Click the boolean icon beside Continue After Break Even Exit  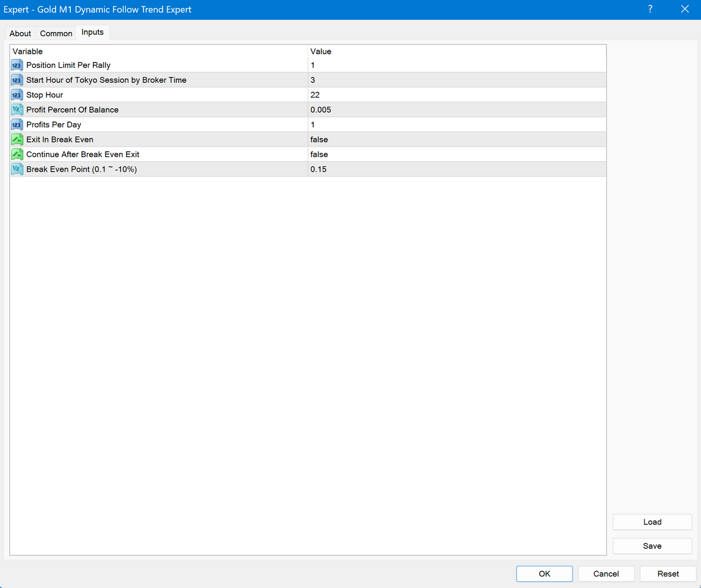coord(17,154)
